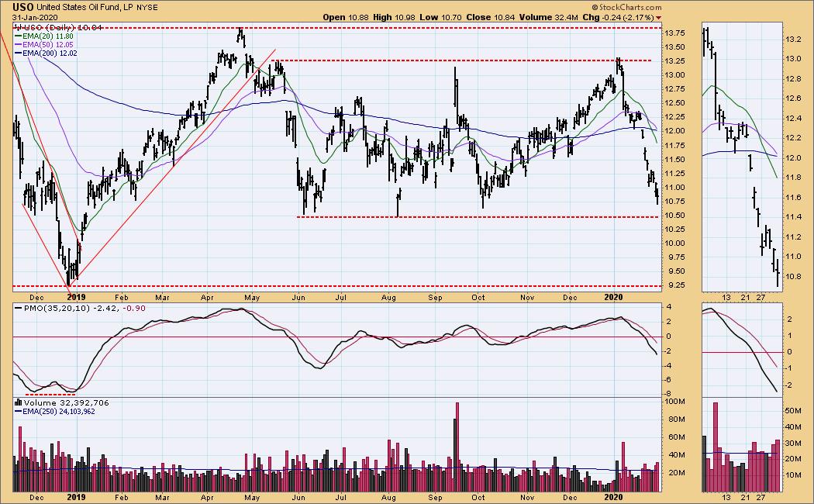
Task: Click the bold 2020 label under price panel
Action: click(x=614, y=298)
